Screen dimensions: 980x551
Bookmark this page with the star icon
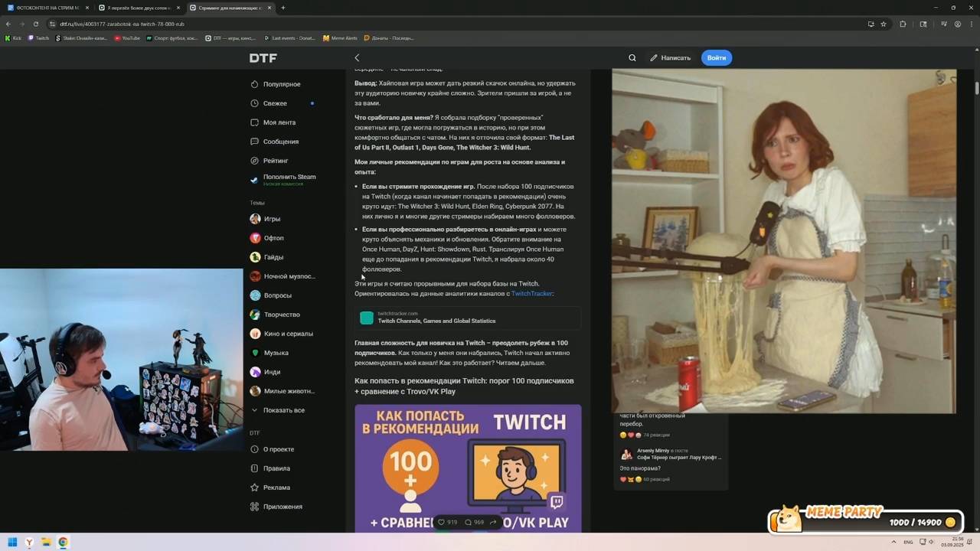tap(883, 24)
